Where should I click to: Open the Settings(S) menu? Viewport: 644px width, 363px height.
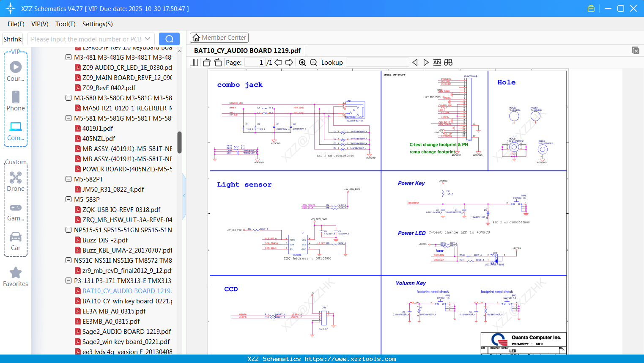coord(97,24)
